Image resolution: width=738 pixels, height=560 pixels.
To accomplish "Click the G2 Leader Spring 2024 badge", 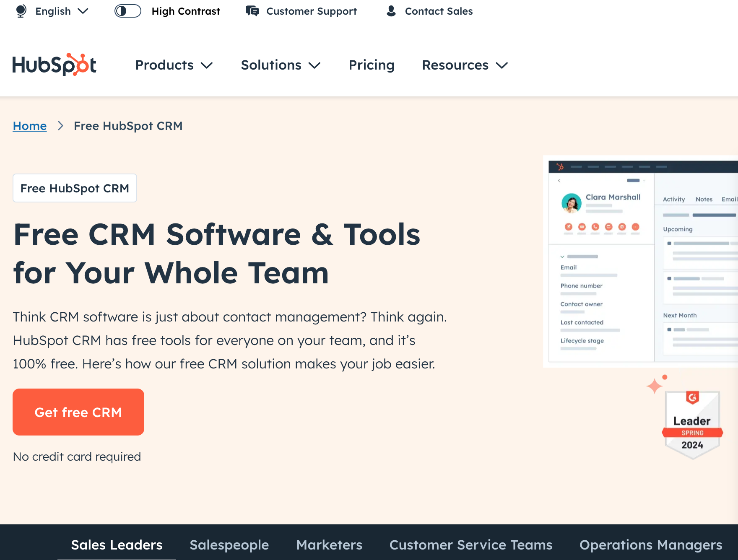I will pos(692,425).
